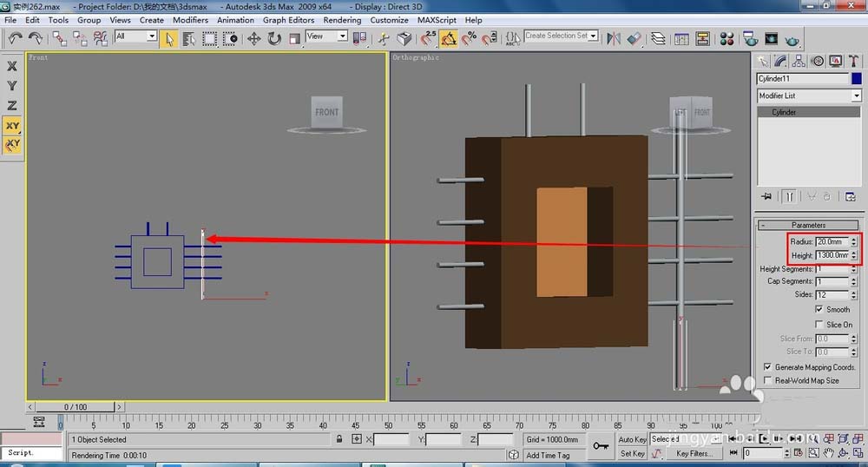Open the Graph Editors menu
This screenshot has height=467, width=868.
pyautogui.click(x=288, y=20)
